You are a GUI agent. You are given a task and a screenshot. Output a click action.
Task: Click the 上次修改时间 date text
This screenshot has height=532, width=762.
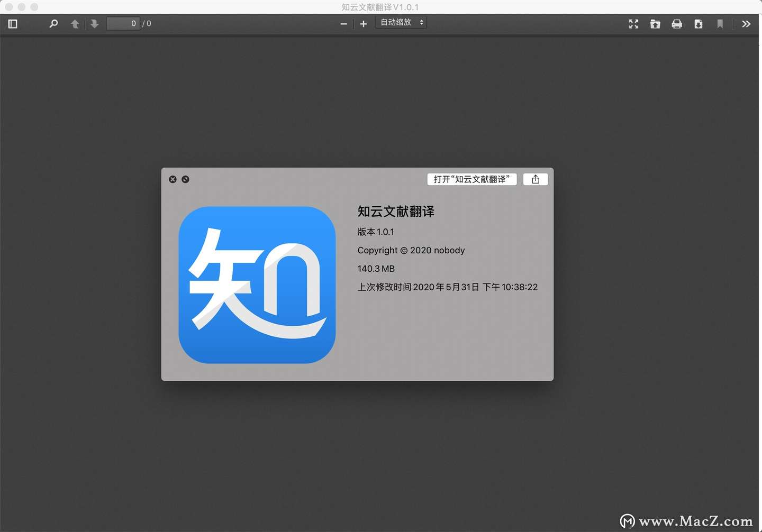(448, 287)
